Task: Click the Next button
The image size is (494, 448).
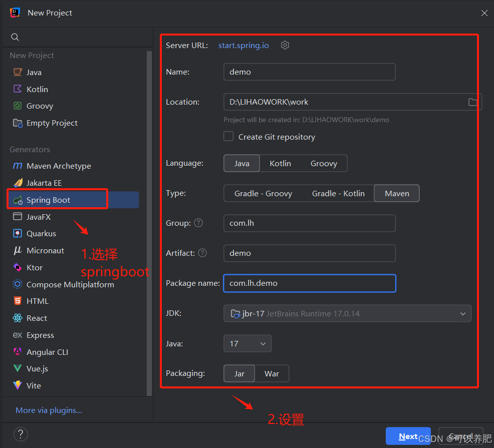Action: 408,436
